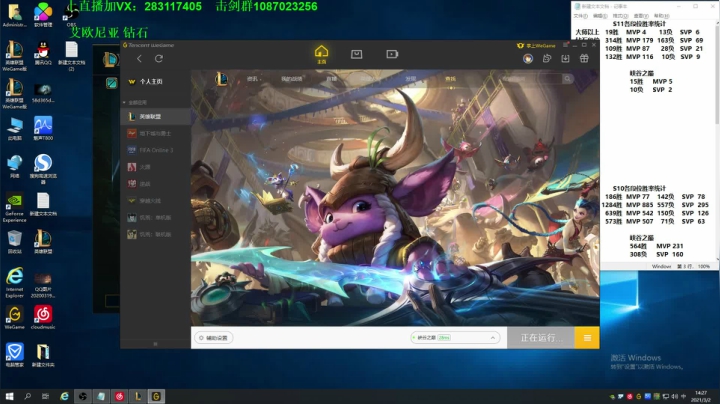The height and width of the screenshot is (404, 720).
Task: Refresh the WeGame page with reload icon
Action: pyautogui.click(x=159, y=59)
